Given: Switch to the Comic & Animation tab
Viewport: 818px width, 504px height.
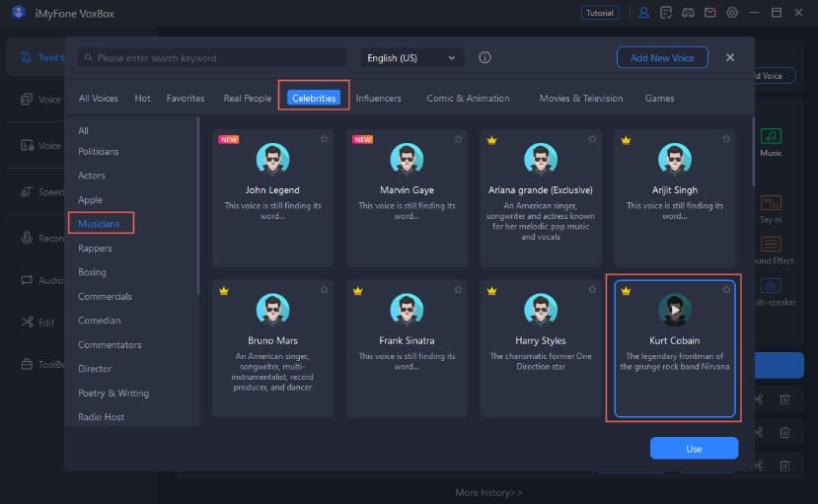Looking at the screenshot, I should click(x=468, y=98).
